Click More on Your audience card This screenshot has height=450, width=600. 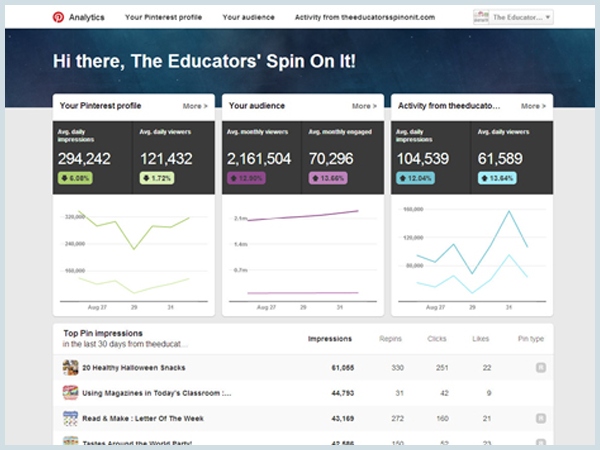point(364,106)
